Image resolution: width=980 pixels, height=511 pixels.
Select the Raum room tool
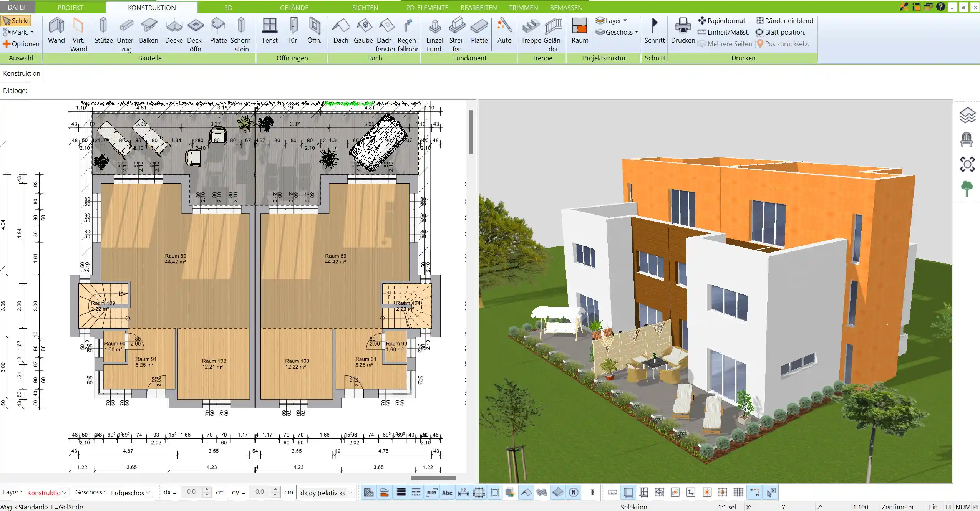coord(580,31)
